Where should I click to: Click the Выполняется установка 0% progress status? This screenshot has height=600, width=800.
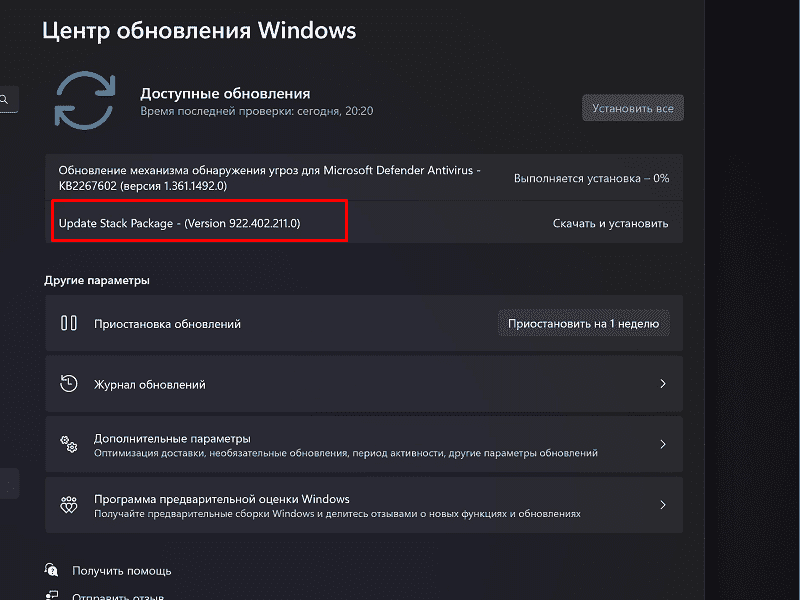pos(590,177)
